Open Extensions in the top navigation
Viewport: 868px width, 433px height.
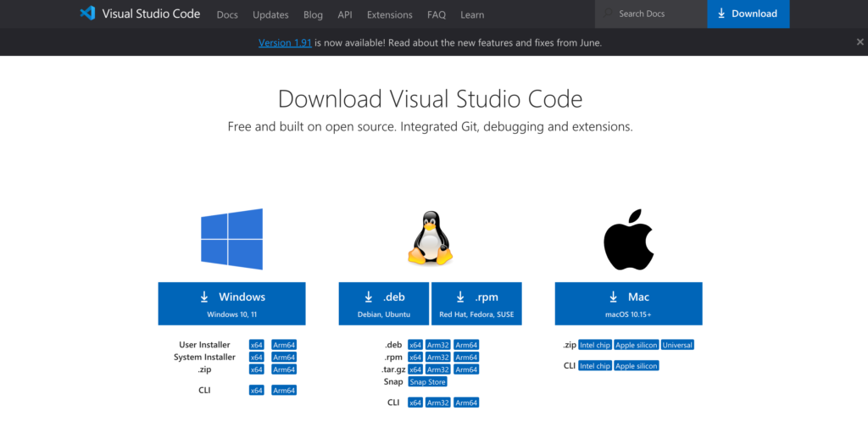click(390, 15)
